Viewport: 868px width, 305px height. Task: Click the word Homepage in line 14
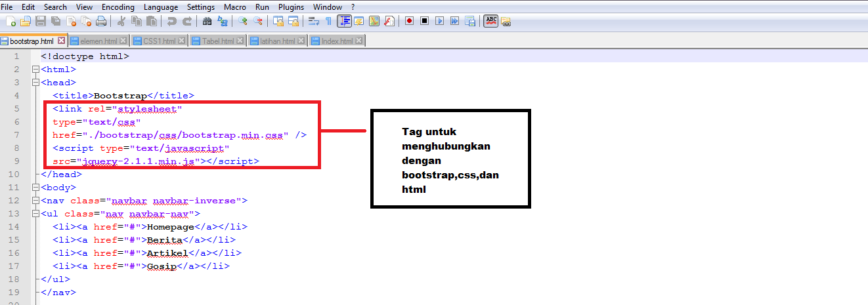171,227
